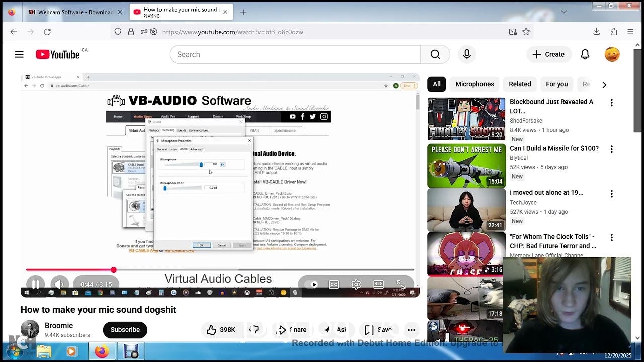Open Windows Explorer from taskbar
This screenshot has width=644, height=362.
44,352
